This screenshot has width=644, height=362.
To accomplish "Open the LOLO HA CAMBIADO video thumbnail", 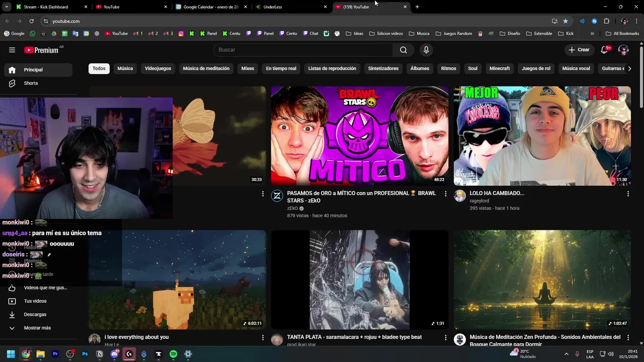I will (542, 136).
